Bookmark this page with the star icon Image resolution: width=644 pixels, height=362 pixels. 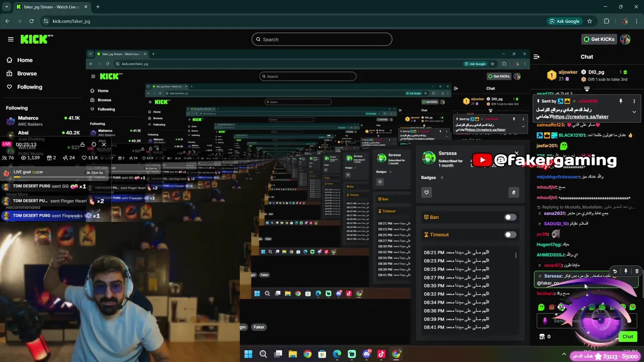point(590,21)
